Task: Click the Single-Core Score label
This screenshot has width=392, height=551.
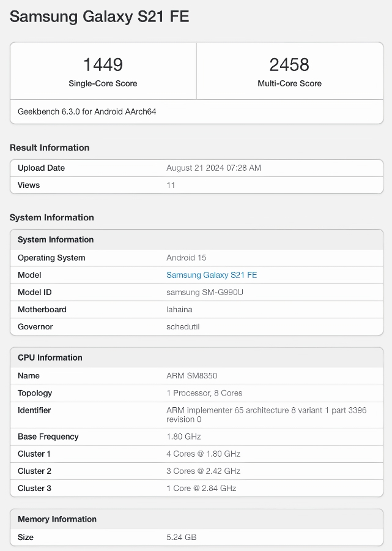Action: click(x=103, y=83)
